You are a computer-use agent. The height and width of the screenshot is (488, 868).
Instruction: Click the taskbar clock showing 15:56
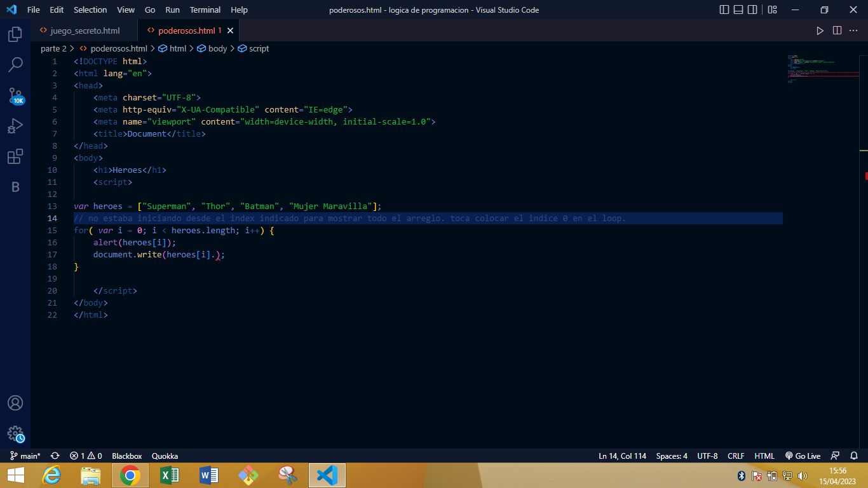[x=839, y=475]
